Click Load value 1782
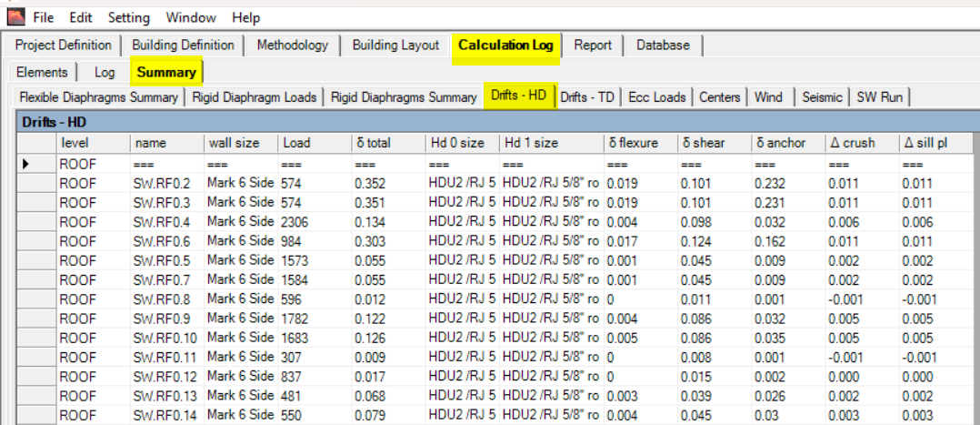 pyautogui.click(x=315, y=319)
